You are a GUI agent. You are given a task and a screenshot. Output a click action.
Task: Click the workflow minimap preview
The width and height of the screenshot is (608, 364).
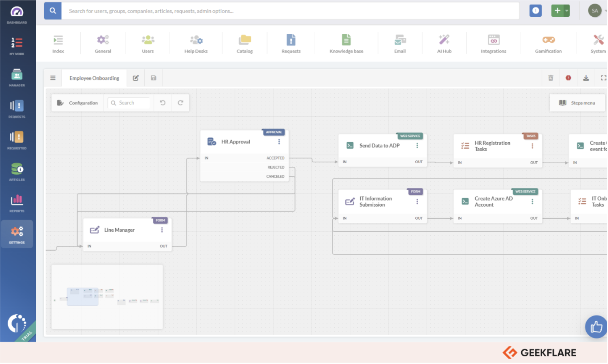click(107, 297)
